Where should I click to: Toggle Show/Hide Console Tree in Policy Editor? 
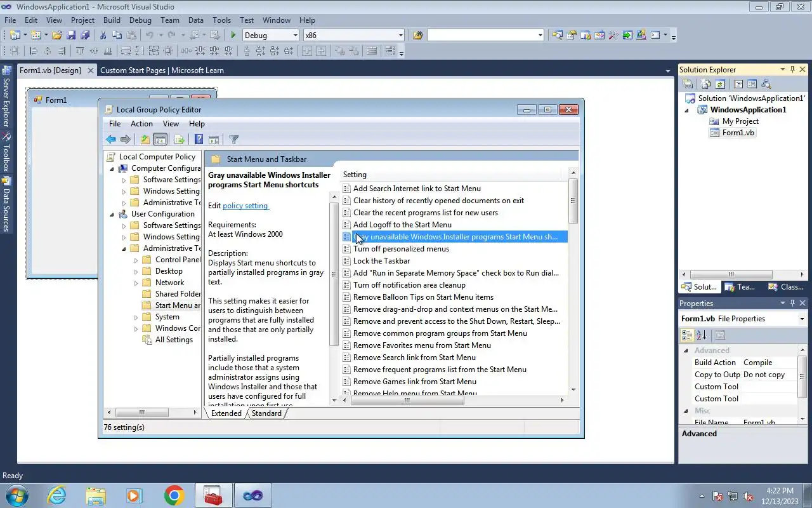coord(160,140)
